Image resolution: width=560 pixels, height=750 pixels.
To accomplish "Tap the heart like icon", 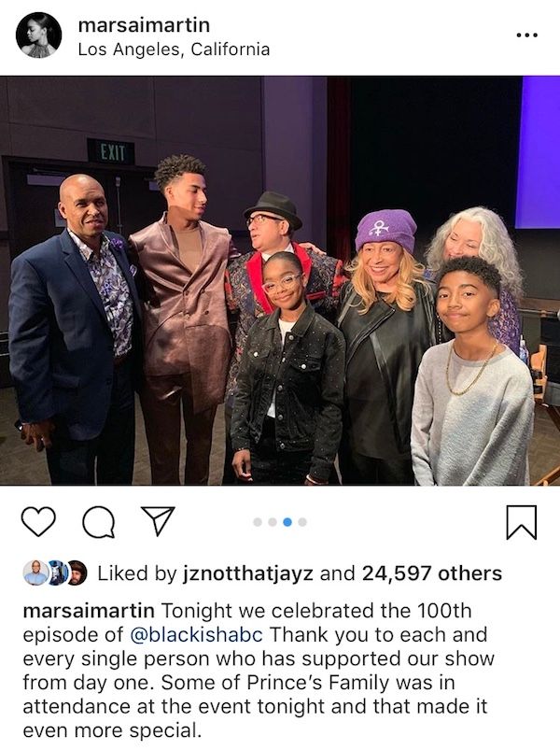I will pos(38,522).
